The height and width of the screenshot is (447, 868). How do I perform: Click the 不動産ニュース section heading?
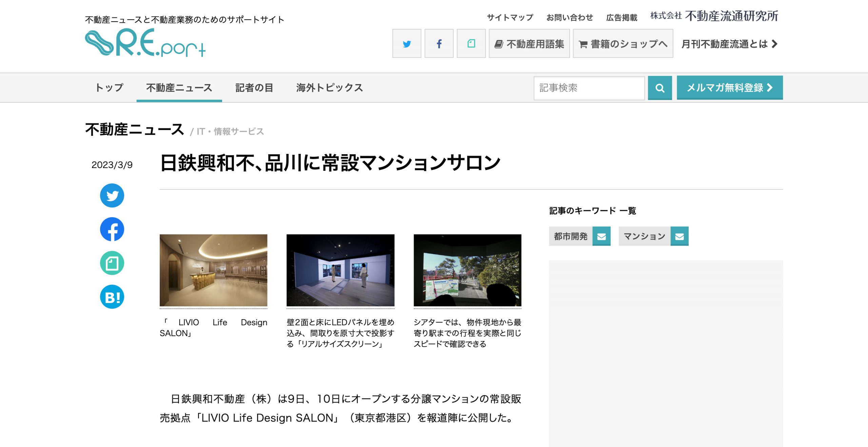pyautogui.click(x=135, y=129)
